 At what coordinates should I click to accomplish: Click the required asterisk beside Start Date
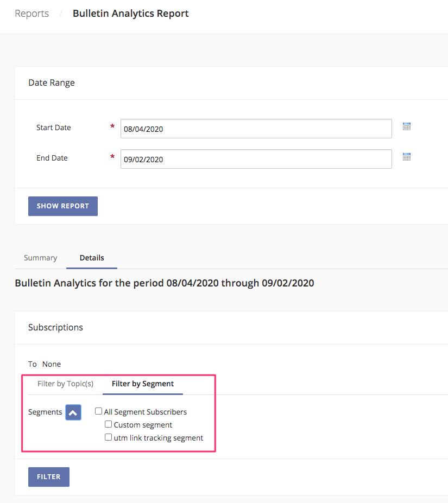pos(112,128)
